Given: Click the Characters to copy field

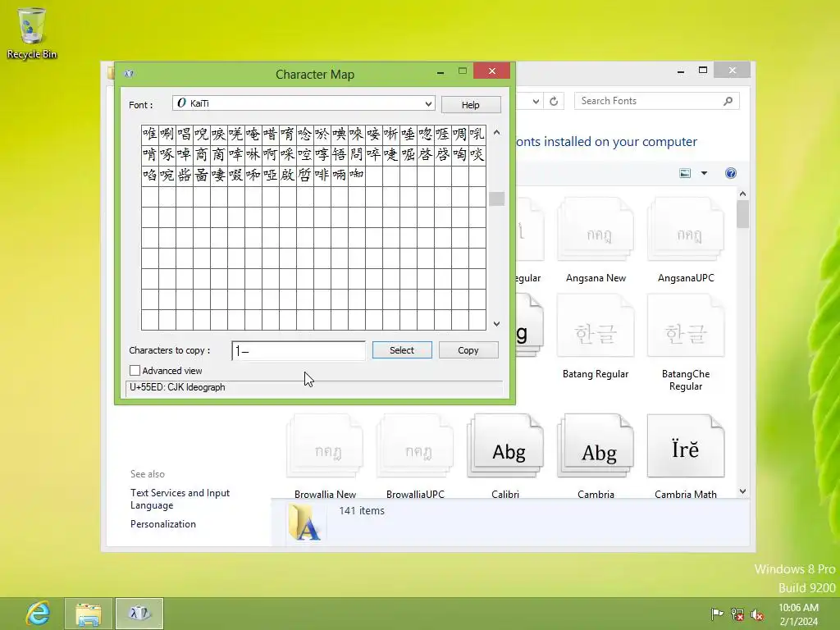Looking at the screenshot, I should tap(299, 351).
